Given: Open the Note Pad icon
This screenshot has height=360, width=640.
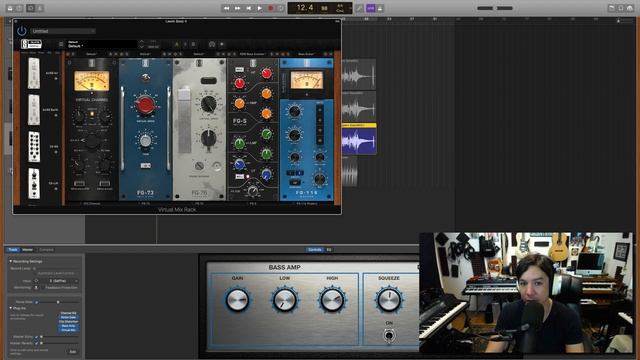Looking at the screenshot, I should pyautogui.click(x=611, y=8).
